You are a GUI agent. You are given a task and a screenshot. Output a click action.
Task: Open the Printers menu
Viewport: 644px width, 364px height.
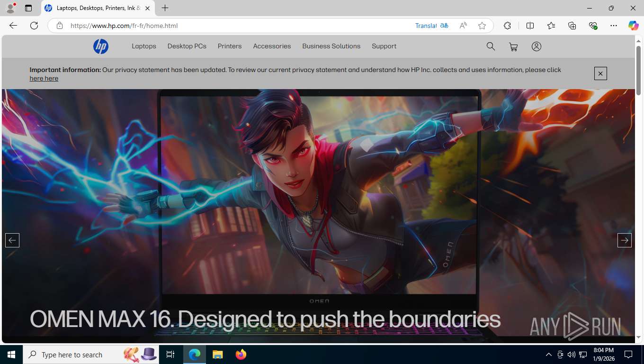(x=230, y=46)
